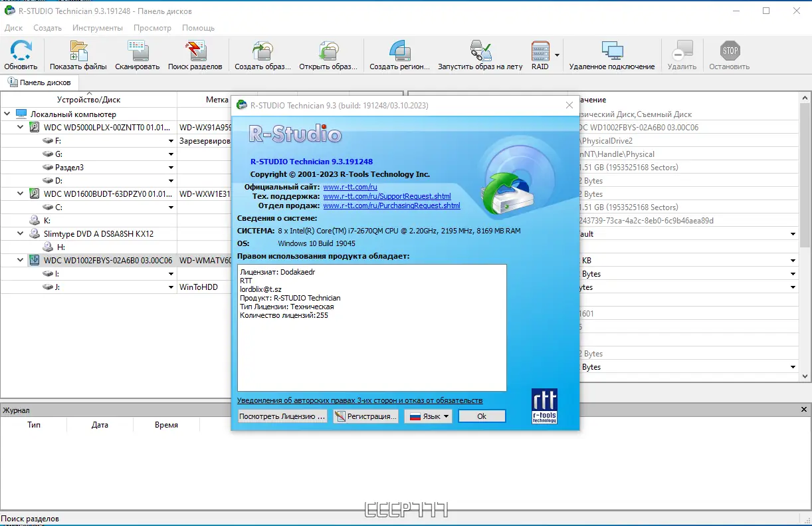Viewport: 812px width, 526px height.
Task: Launch Поиск разделов toolbar tool
Action: click(x=195, y=51)
